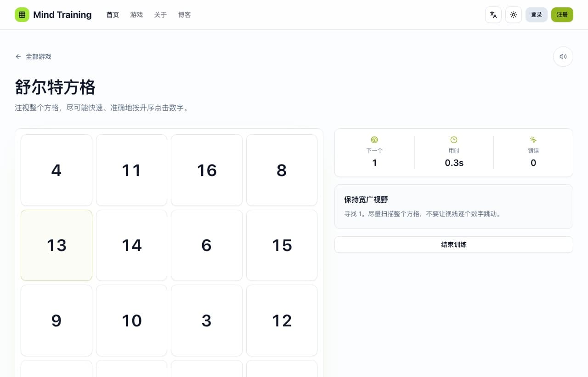Select grid tile number 16

(x=207, y=170)
